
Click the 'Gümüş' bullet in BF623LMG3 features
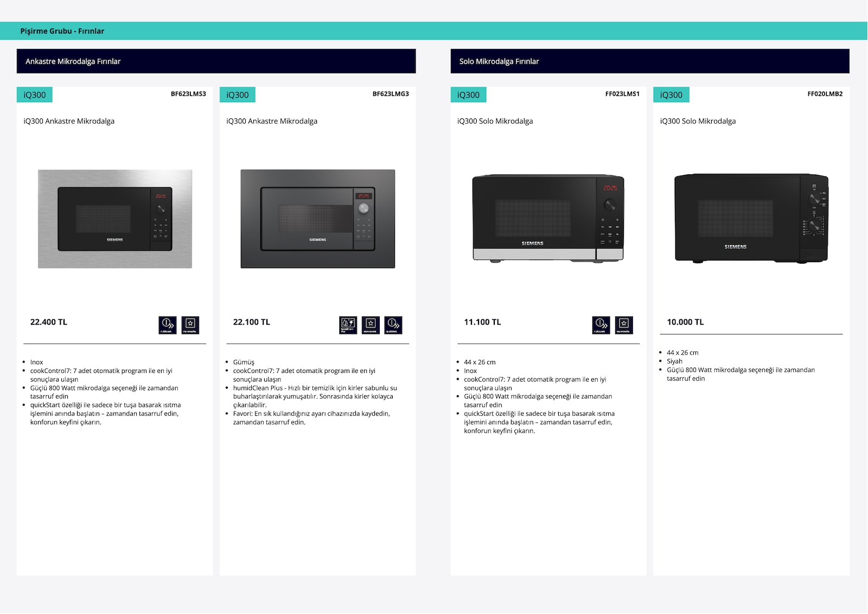(244, 362)
